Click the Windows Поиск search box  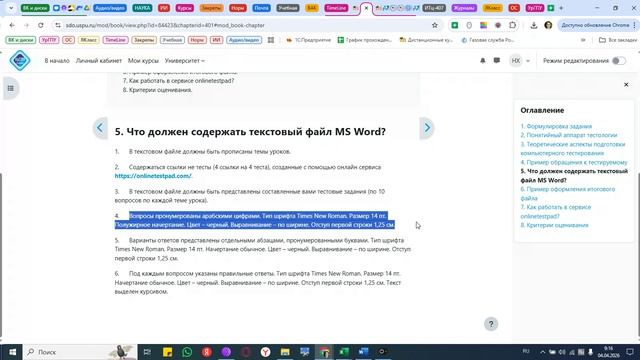[80, 352]
